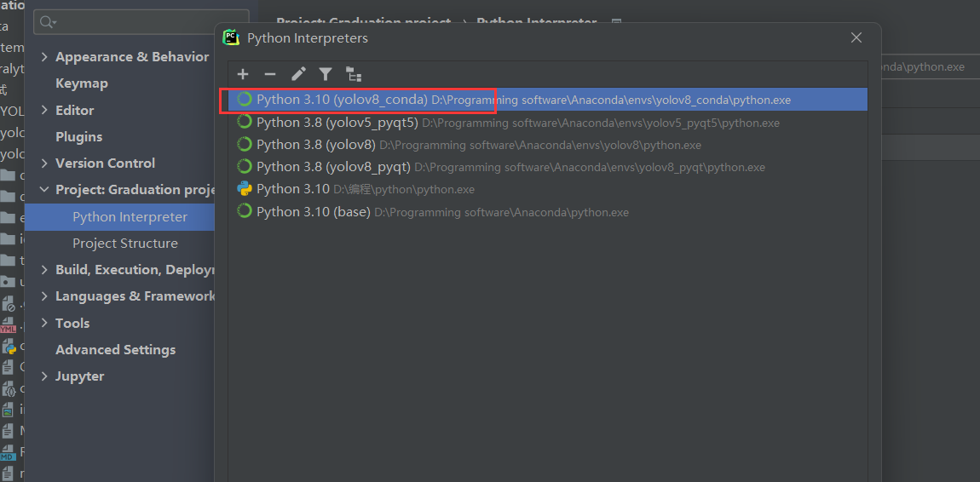
Task: Click the conda icon of yolov5_pyqt5 row
Action: [245, 122]
